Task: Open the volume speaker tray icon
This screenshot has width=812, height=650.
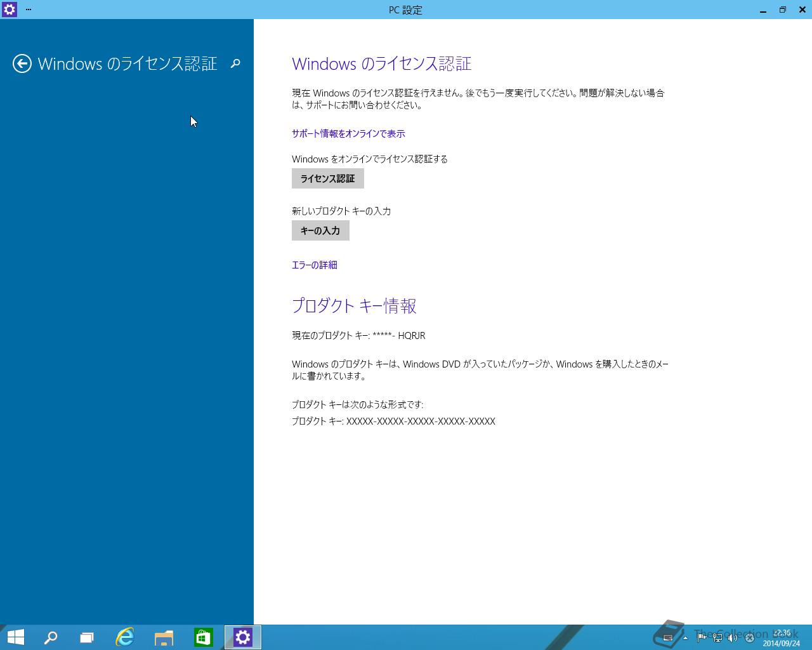Action: coord(733,638)
